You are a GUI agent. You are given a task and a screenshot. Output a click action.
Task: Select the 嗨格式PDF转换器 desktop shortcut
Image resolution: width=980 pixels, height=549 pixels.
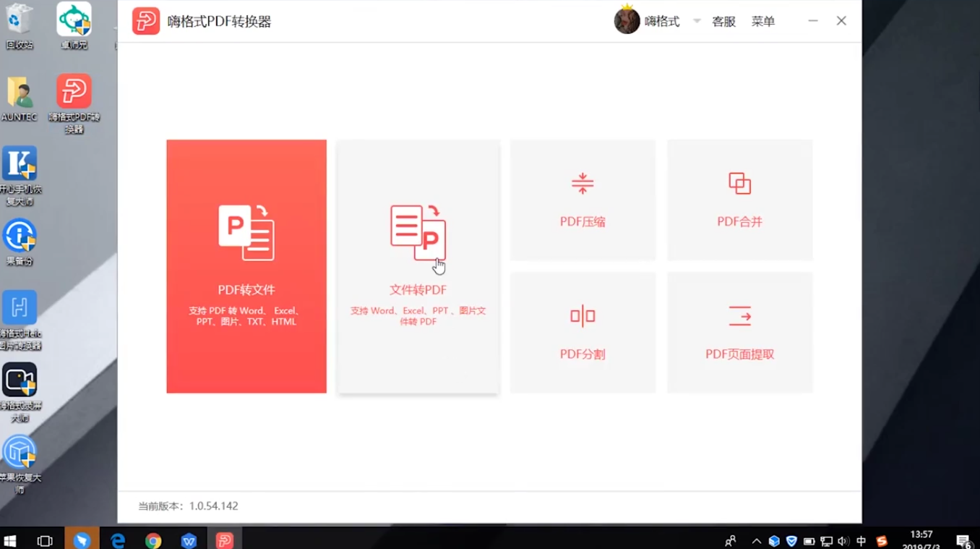pyautogui.click(x=74, y=103)
